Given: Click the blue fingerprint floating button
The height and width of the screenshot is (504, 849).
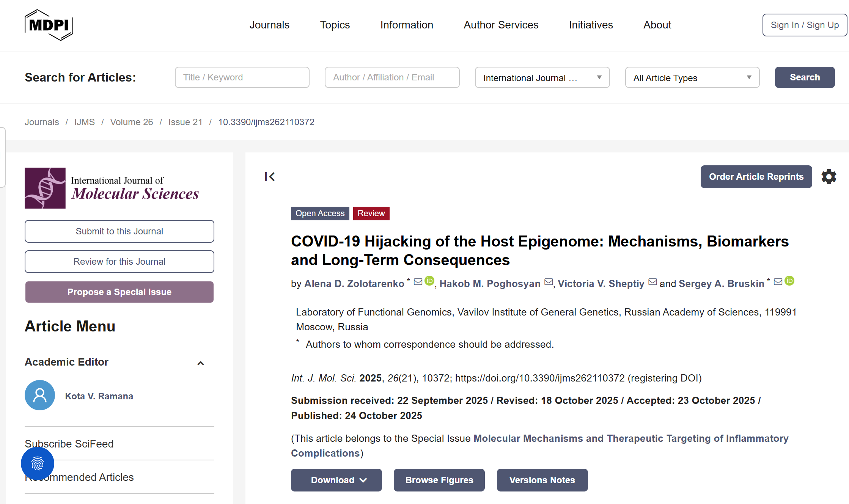Looking at the screenshot, I should pyautogui.click(x=38, y=463).
